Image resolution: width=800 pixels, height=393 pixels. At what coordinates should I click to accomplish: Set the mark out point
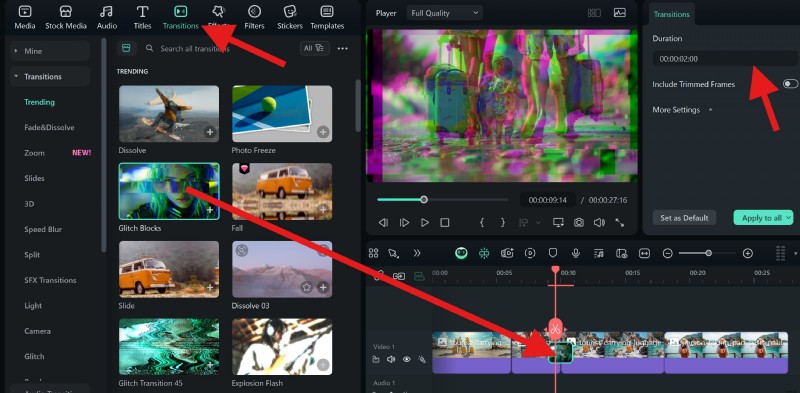(503, 223)
